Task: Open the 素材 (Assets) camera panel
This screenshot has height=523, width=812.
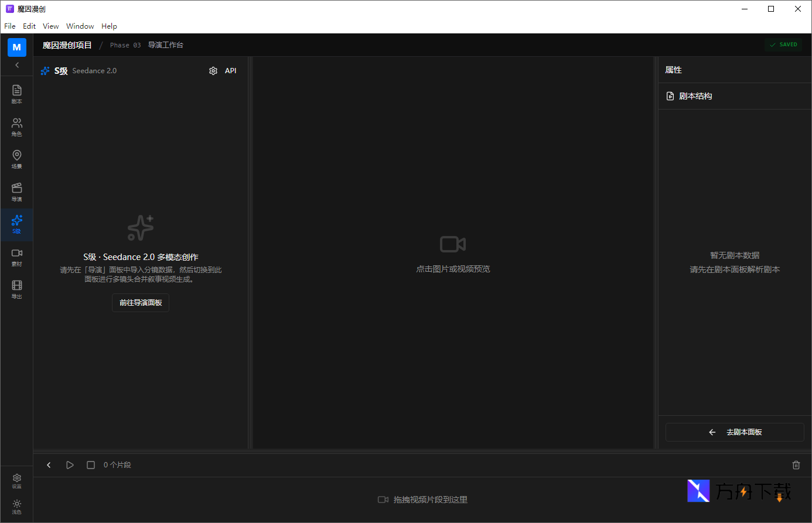Action: (x=16, y=257)
